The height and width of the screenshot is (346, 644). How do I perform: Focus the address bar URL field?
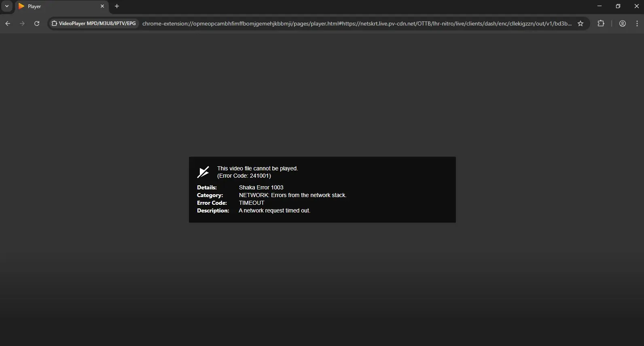[x=357, y=23]
